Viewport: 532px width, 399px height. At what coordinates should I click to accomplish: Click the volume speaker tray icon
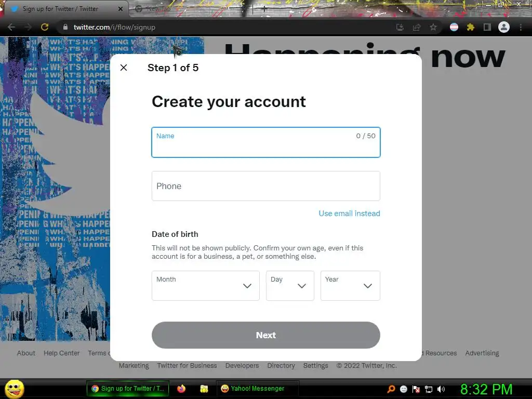coord(441,389)
